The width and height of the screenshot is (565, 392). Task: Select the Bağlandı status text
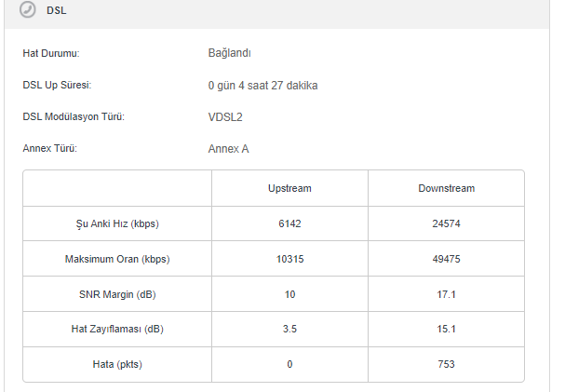click(229, 54)
